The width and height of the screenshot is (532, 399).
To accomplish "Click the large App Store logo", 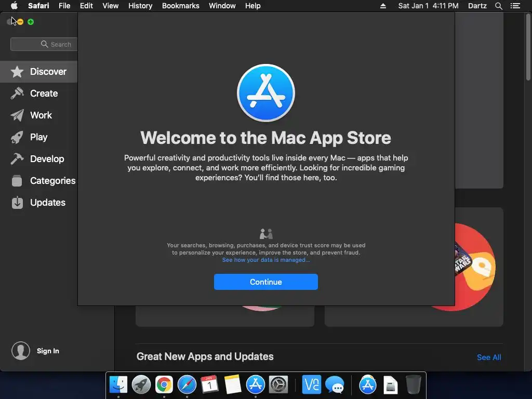I will (266, 93).
